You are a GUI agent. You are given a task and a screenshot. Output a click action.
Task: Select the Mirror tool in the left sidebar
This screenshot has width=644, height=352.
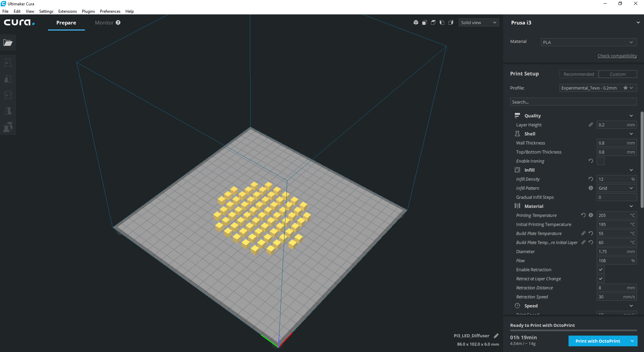click(x=8, y=111)
